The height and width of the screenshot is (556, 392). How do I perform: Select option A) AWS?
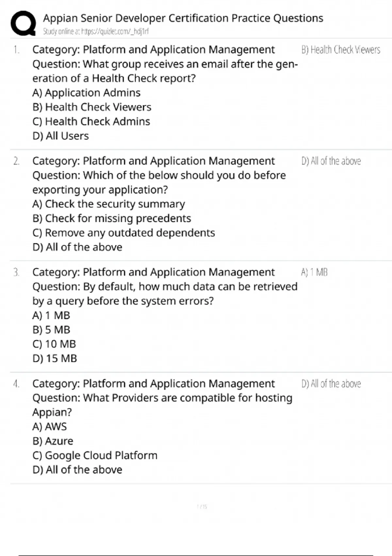click(49, 427)
